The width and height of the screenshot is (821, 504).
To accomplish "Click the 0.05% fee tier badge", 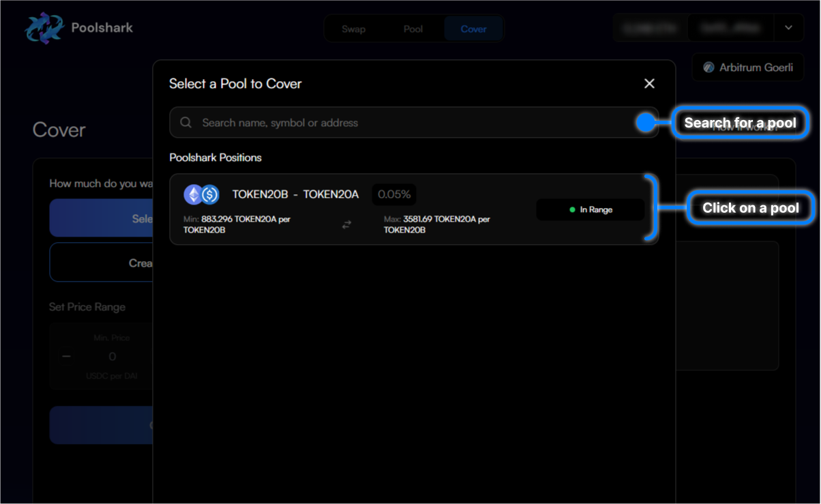I will tap(394, 194).
